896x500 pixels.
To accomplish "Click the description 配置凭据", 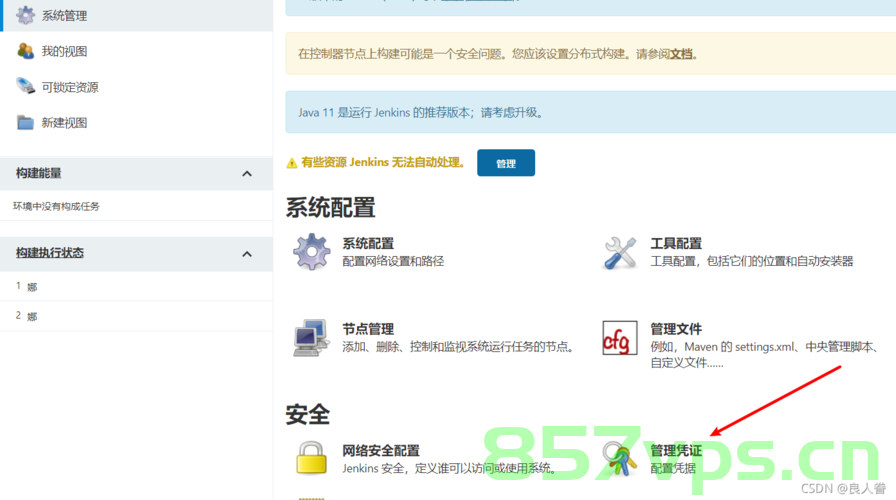I will pyautogui.click(x=673, y=469).
